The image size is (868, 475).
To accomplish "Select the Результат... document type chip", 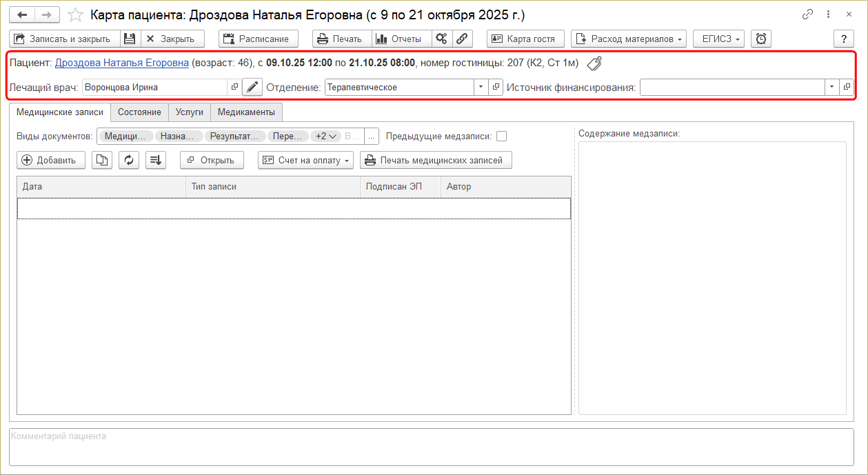I will [x=234, y=137].
